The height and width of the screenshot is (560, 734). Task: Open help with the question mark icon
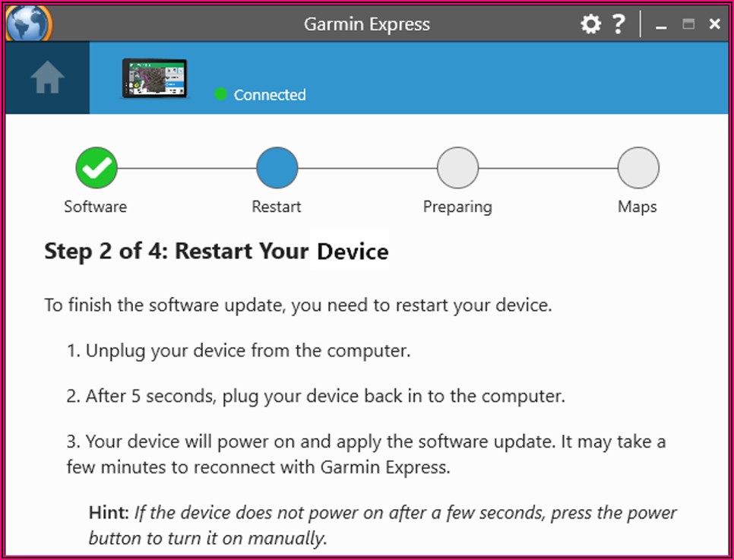pyautogui.click(x=619, y=24)
